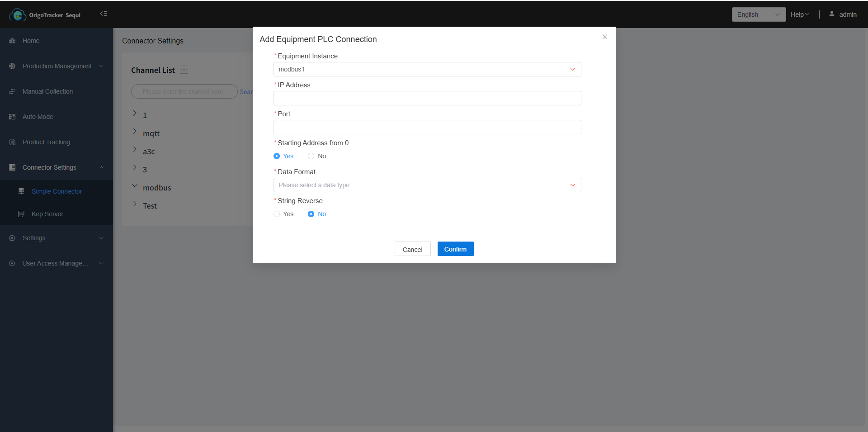This screenshot has height=432, width=868.
Task: Open the English language selector
Action: [x=758, y=14]
